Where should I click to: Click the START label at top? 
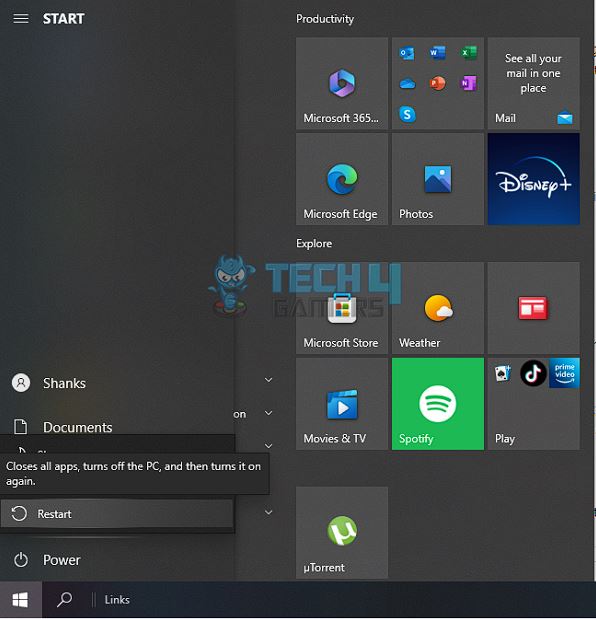(x=64, y=19)
